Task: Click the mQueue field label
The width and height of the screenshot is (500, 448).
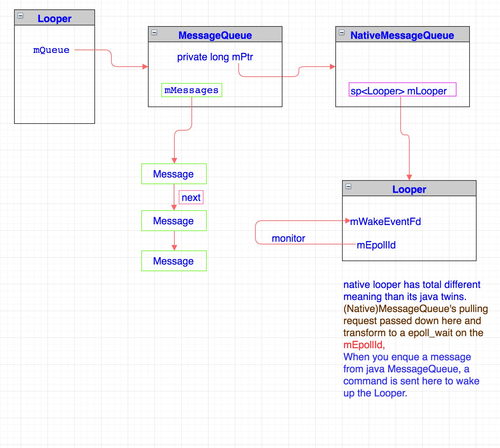Action: pyautogui.click(x=51, y=50)
